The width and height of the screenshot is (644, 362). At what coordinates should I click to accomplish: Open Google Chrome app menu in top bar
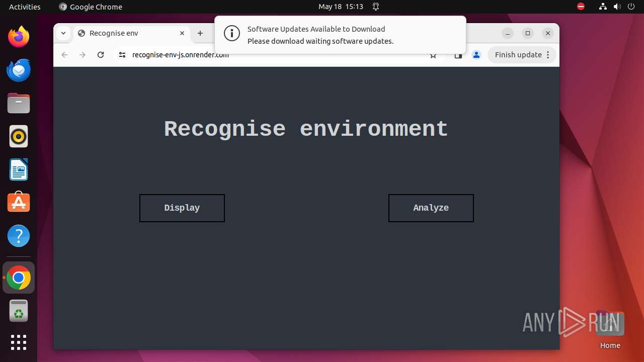(91, 7)
